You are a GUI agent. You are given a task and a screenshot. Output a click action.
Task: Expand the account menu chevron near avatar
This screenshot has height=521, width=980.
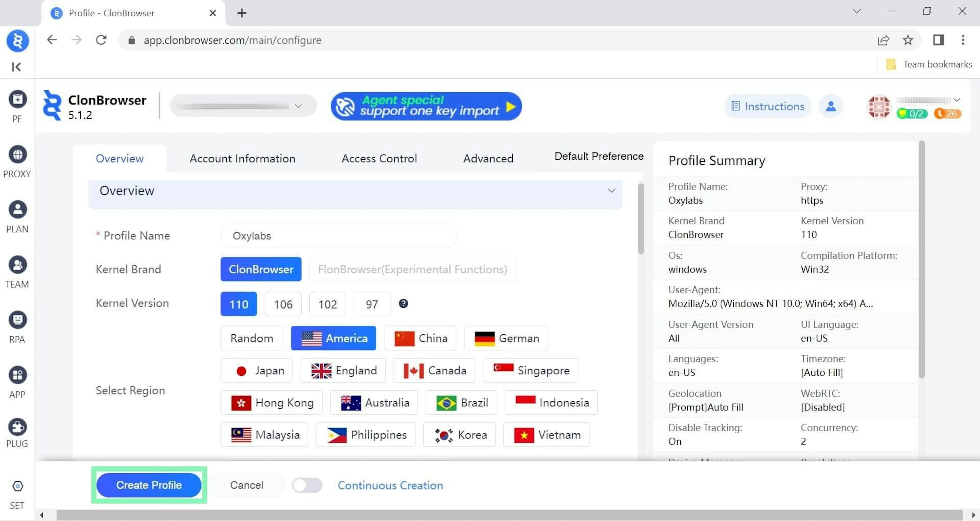point(957,100)
